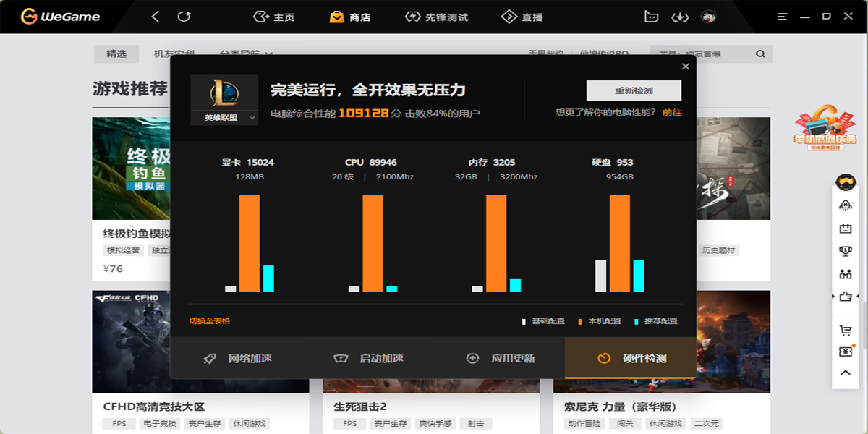
Task: Select the 精选 featured tab
Action: (116, 54)
